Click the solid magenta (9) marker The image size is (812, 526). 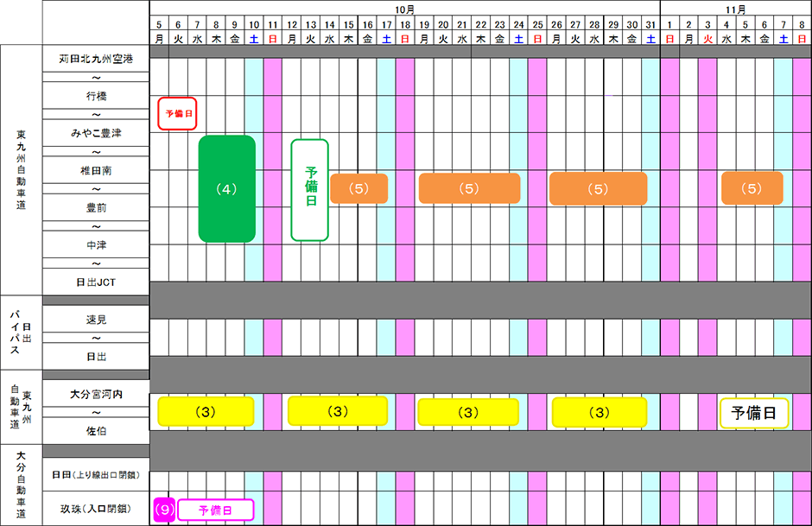[x=164, y=510]
